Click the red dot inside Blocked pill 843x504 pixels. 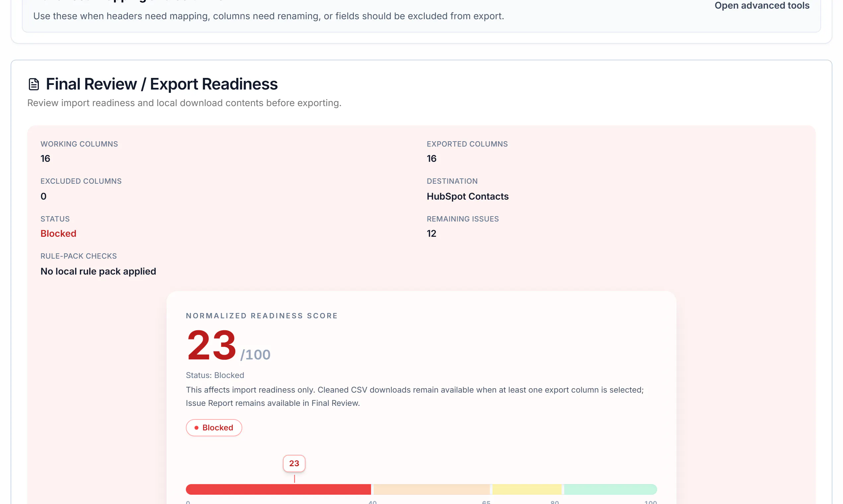(x=196, y=428)
